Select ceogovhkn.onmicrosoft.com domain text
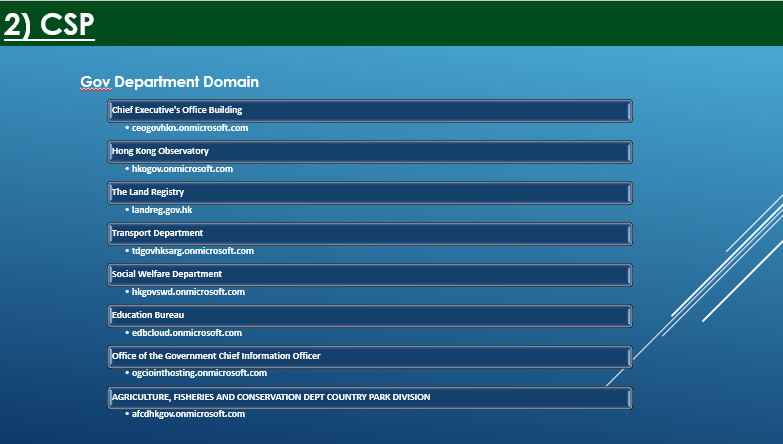 click(190, 128)
